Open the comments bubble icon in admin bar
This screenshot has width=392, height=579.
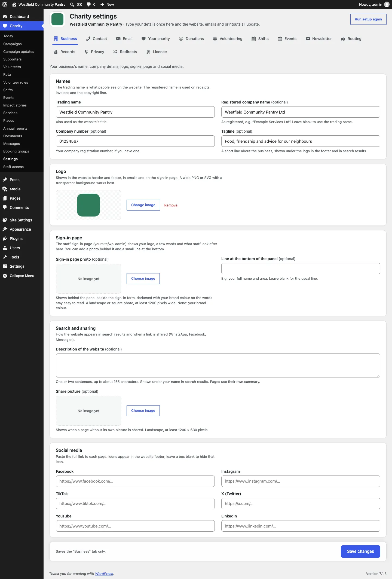[x=89, y=4]
